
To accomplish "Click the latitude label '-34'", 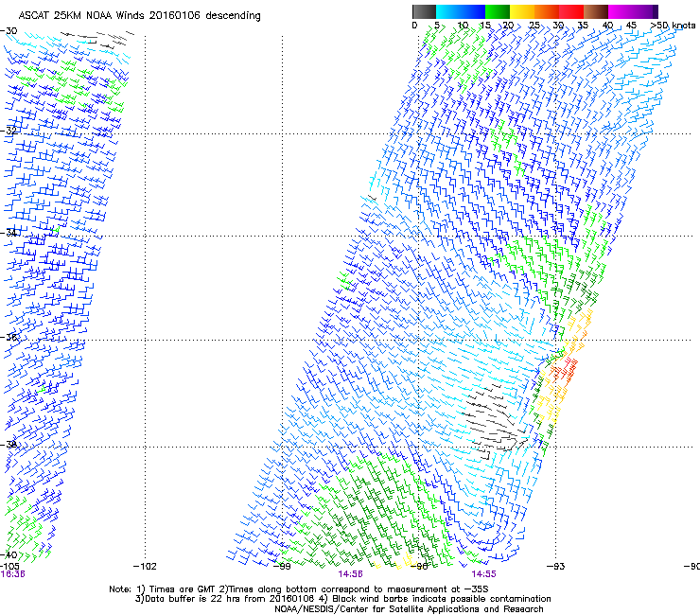I will click(9, 233).
